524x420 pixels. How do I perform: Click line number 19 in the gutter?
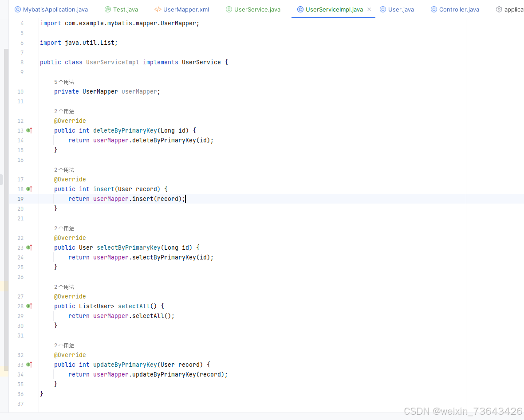point(20,199)
